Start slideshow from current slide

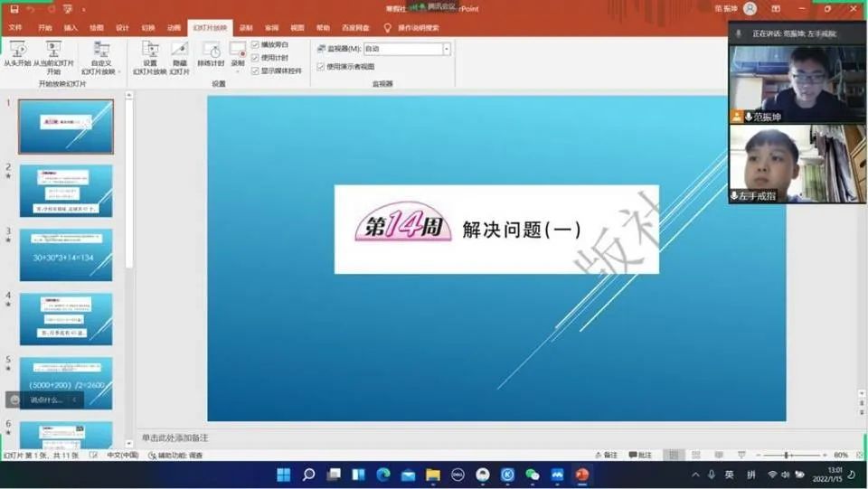[53, 51]
